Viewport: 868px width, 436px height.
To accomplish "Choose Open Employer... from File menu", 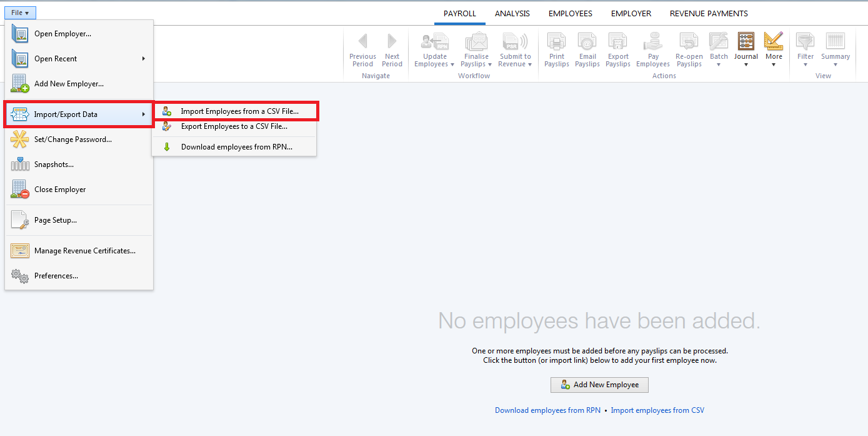I will pos(79,34).
